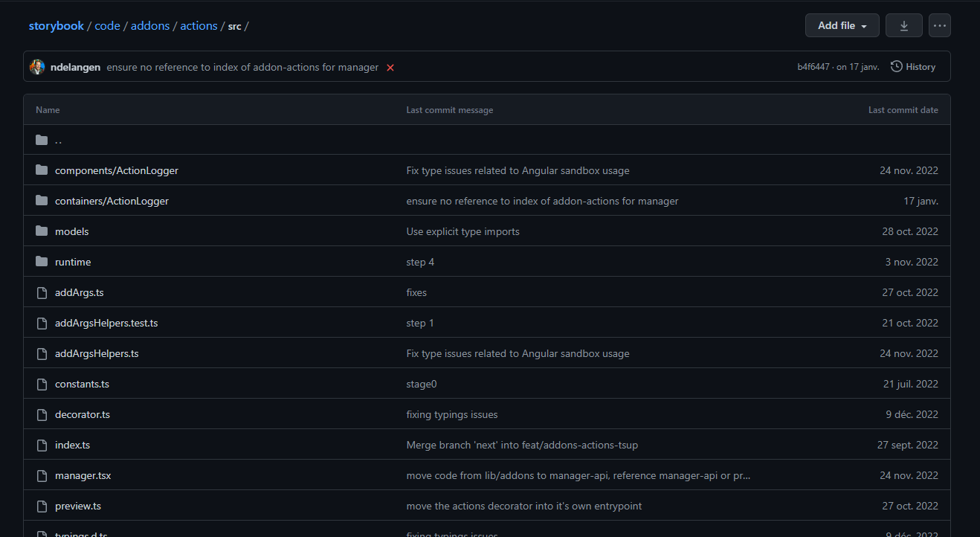Open the ellipsis more-options icon

939,25
